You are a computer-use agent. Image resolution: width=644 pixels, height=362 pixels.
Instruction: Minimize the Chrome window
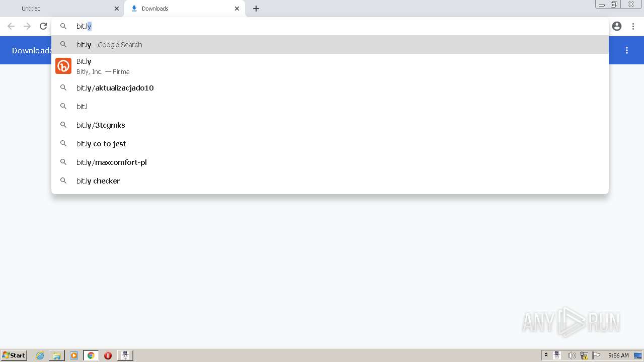coord(601,5)
